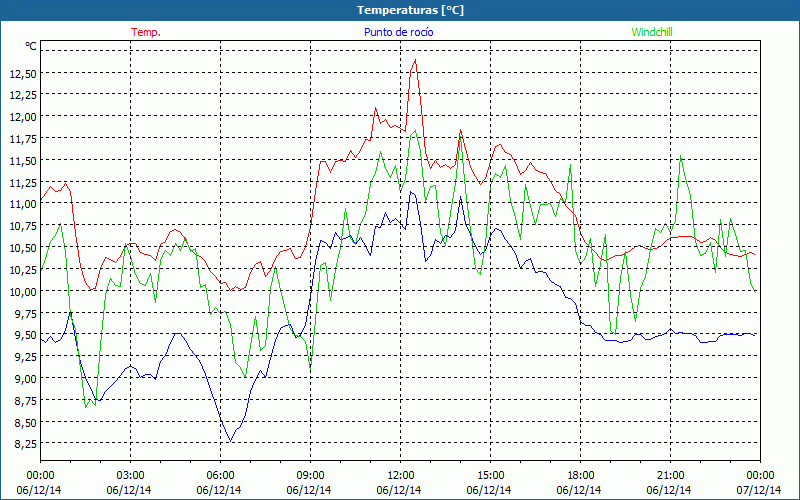Click the "11,25" y-axis value

[x=23, y=183]
